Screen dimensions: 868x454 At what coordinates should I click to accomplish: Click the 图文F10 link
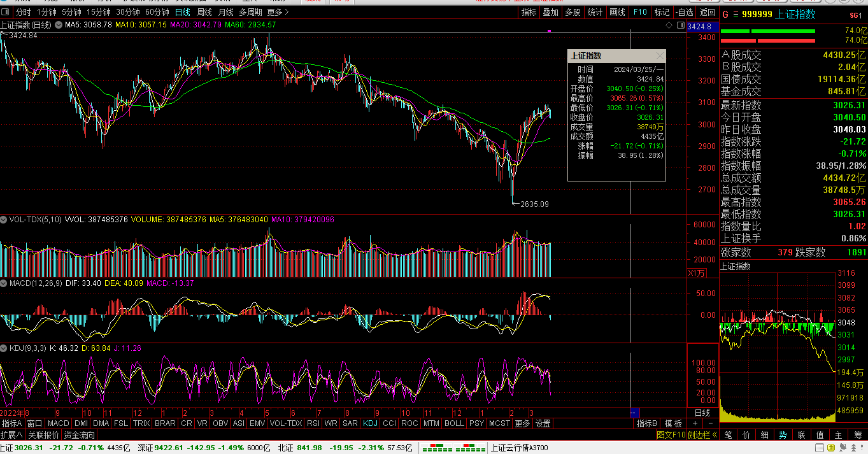click(x=671, y=435)
